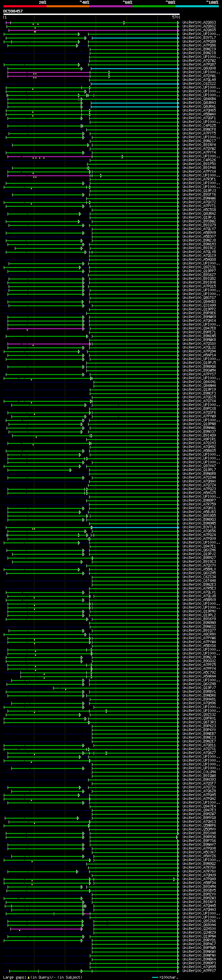The image size is (222, 980).
Task: Open hit UniRef100_B9SFT6
Action: pyautogui.click(x=199, y=194)
